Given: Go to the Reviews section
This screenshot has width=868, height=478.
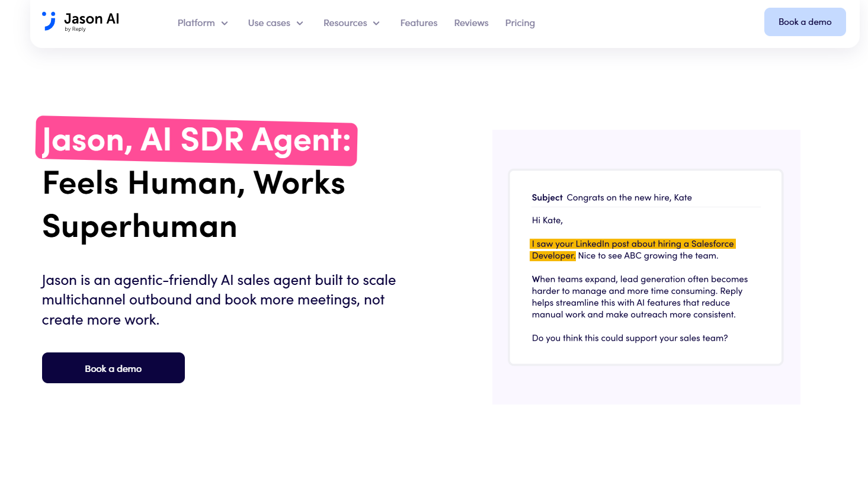Looking at the screenshot, I should [471, 23].
